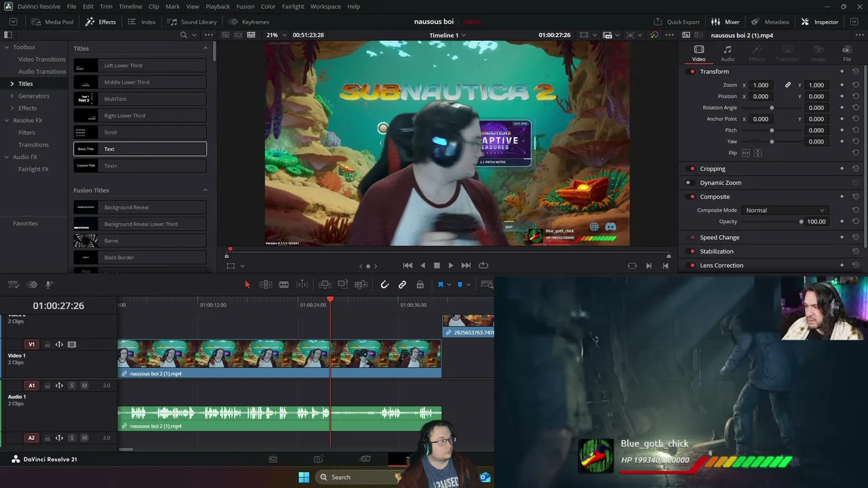The width and height of the screenshot is (868, 488).
Task: Open the Workspace menu
Action: 325,7
